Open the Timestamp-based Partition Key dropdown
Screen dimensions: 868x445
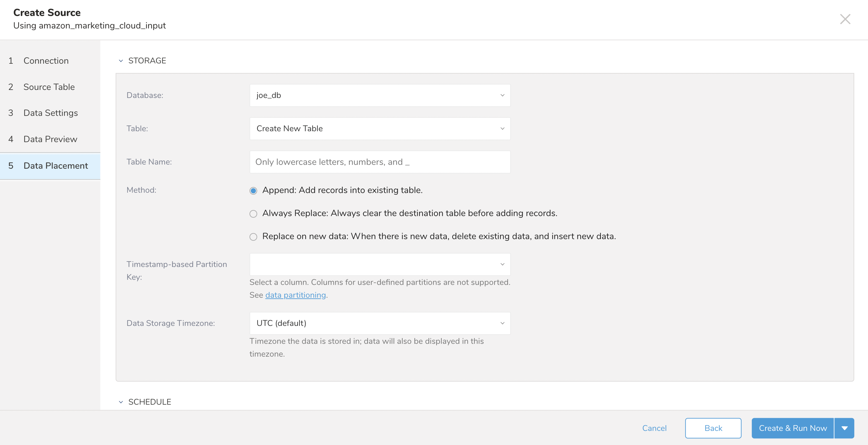pyautogui.click(x=380, y=264)
